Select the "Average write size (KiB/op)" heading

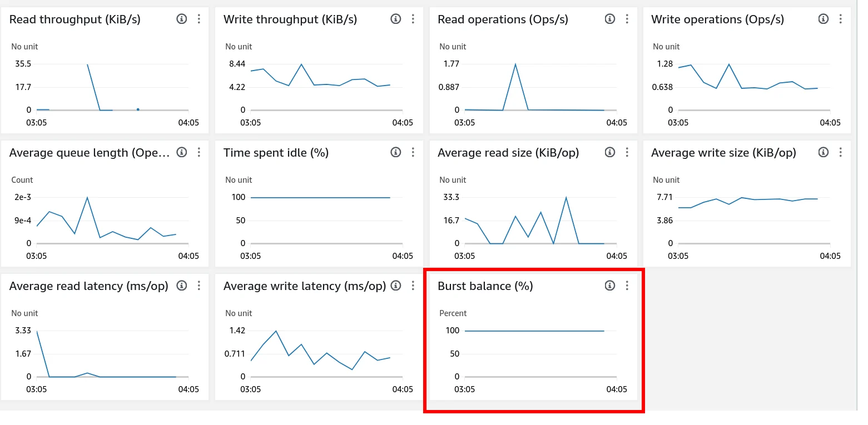pyautogui.click(x=724, y=153)
